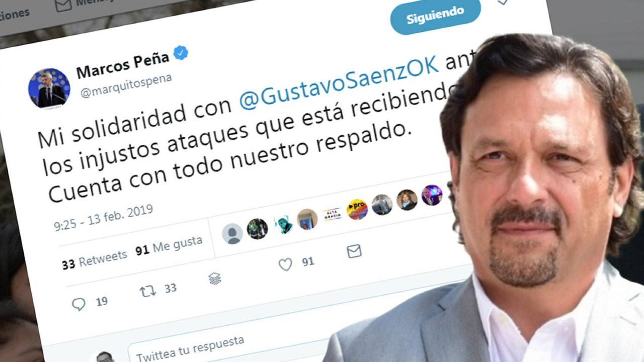This screenshot has width=644, height=362.
Task: Click the retweet arrows icon
Action: [x=148, y=292]
